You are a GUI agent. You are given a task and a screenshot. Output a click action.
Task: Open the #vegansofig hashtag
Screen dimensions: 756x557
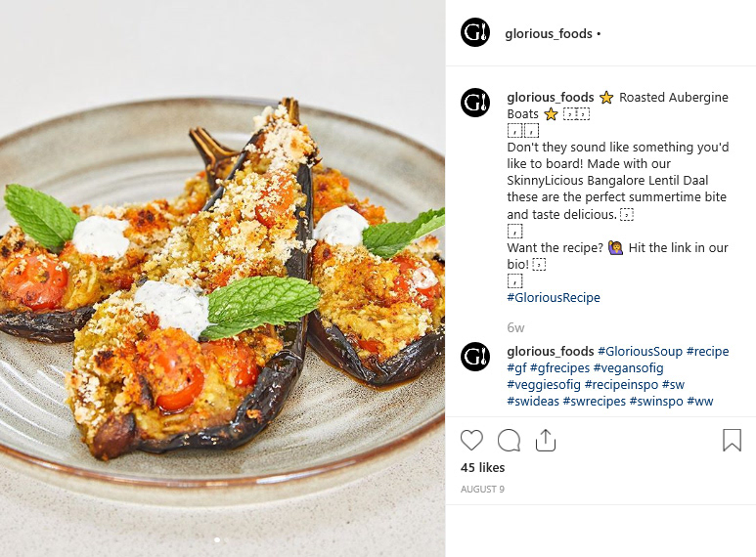(x=628, y=368)
